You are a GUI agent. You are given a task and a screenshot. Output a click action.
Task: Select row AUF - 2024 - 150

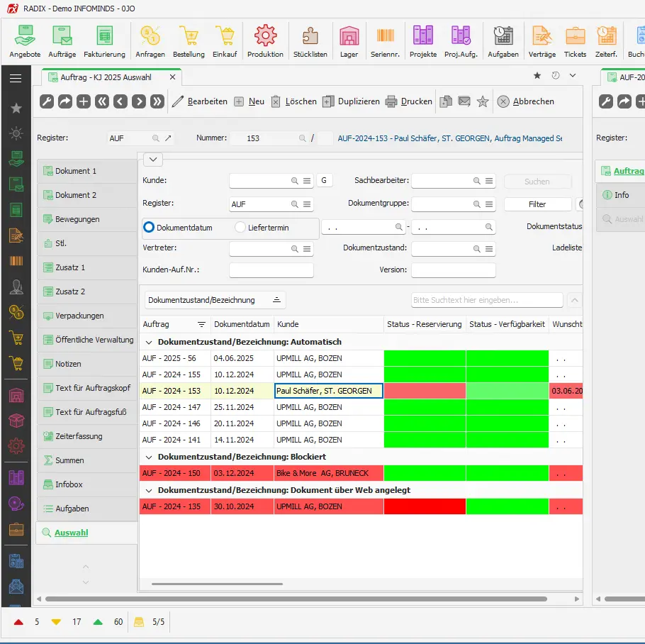coord(361,473)
